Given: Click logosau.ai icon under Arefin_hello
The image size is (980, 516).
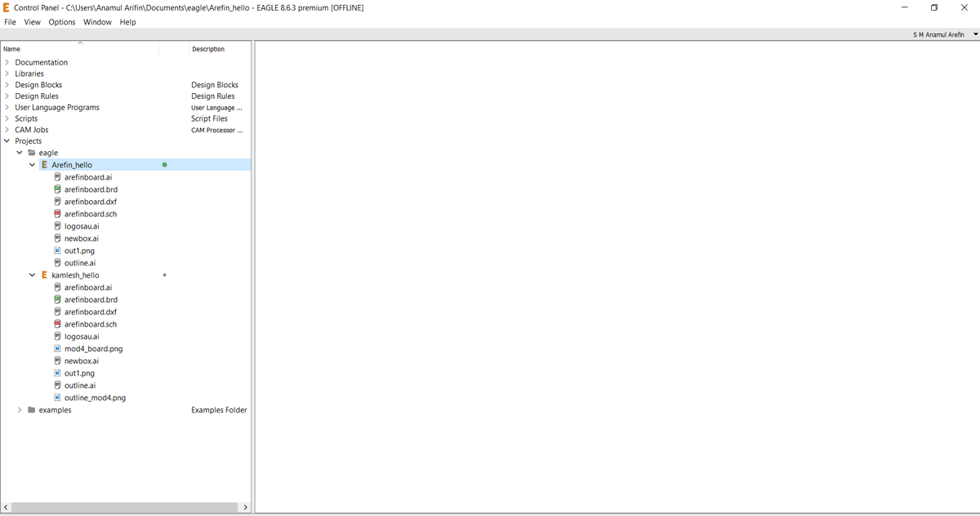Looking at the screenshot, I should coord(58,226).
